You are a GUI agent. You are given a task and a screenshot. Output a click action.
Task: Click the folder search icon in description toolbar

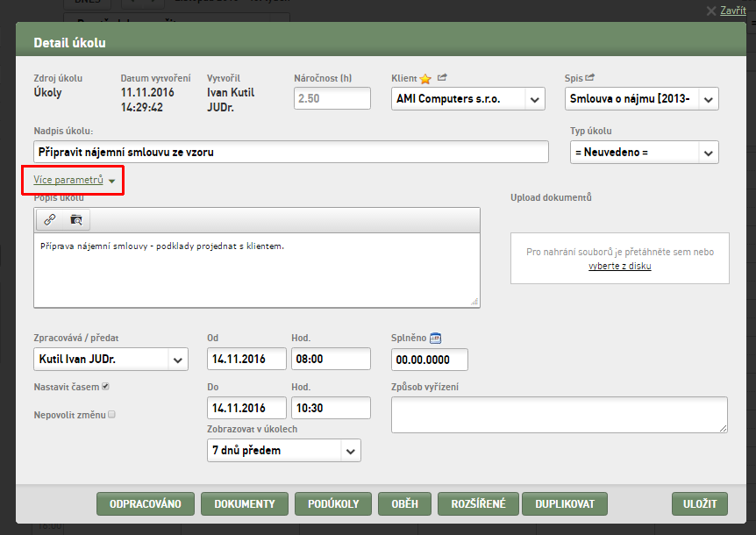tap(76, 220)
